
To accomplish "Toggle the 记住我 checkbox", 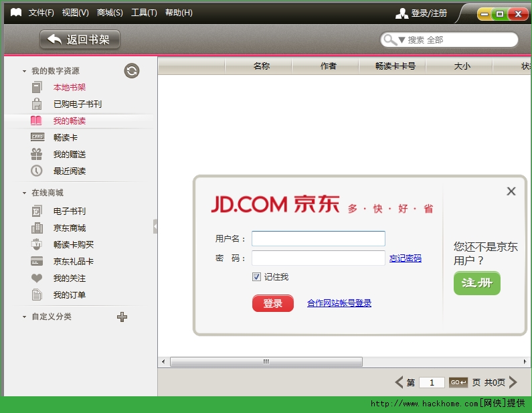I will pos(256,277).
